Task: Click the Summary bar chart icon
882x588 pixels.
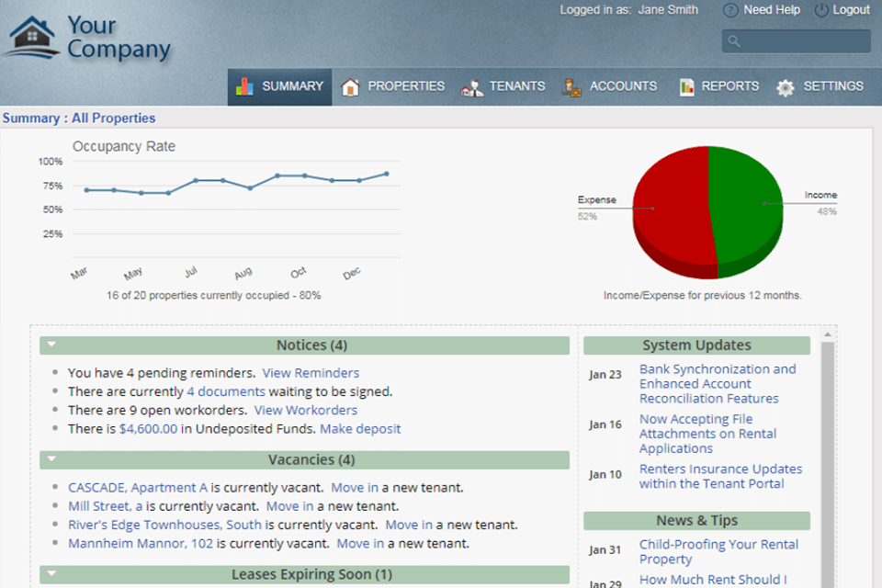Action: tap(244, 87)
